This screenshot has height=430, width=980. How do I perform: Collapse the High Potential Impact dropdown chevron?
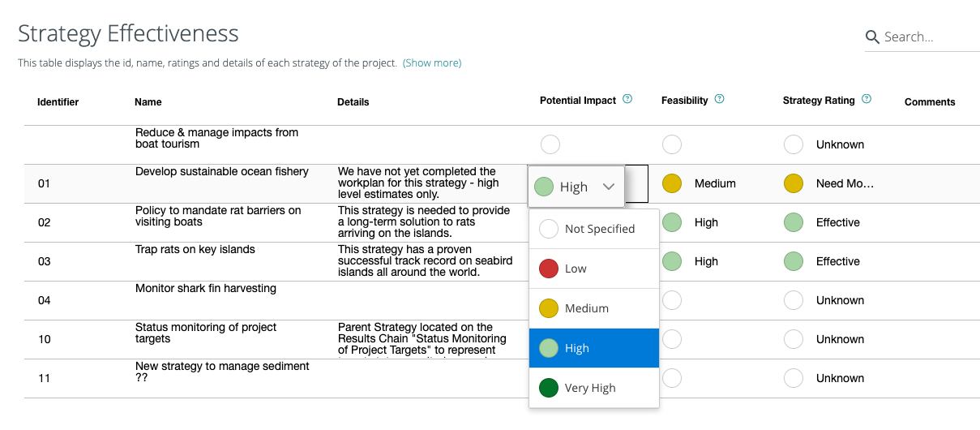609,187
